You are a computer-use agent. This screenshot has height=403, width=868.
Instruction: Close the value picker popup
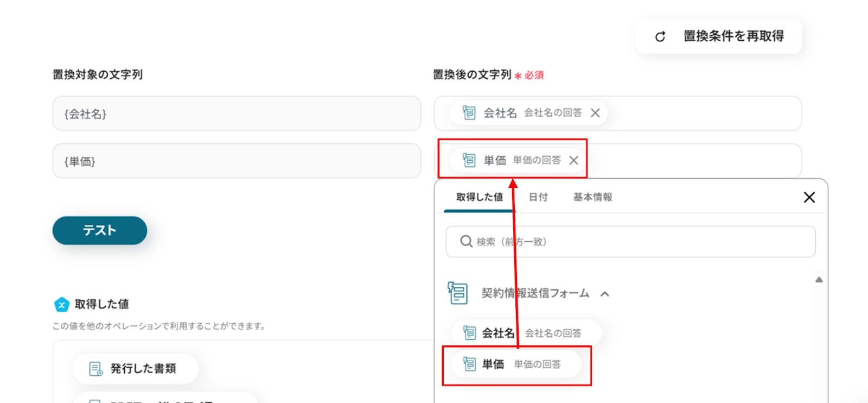click(809, 197)
